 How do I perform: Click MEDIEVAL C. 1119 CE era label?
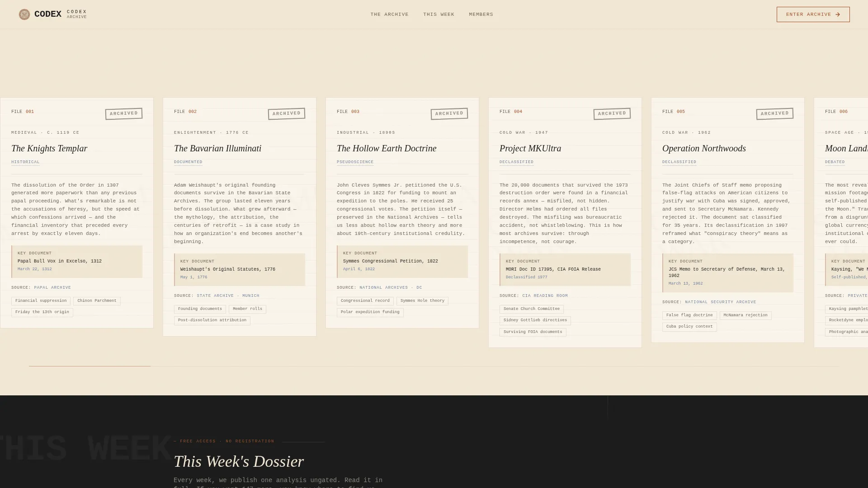[x=45, y=133]
